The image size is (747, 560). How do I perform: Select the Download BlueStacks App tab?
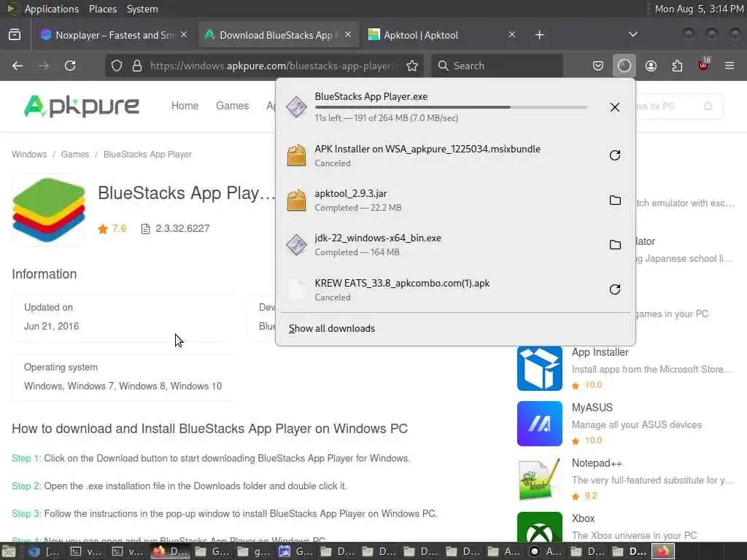coord(279,35)
